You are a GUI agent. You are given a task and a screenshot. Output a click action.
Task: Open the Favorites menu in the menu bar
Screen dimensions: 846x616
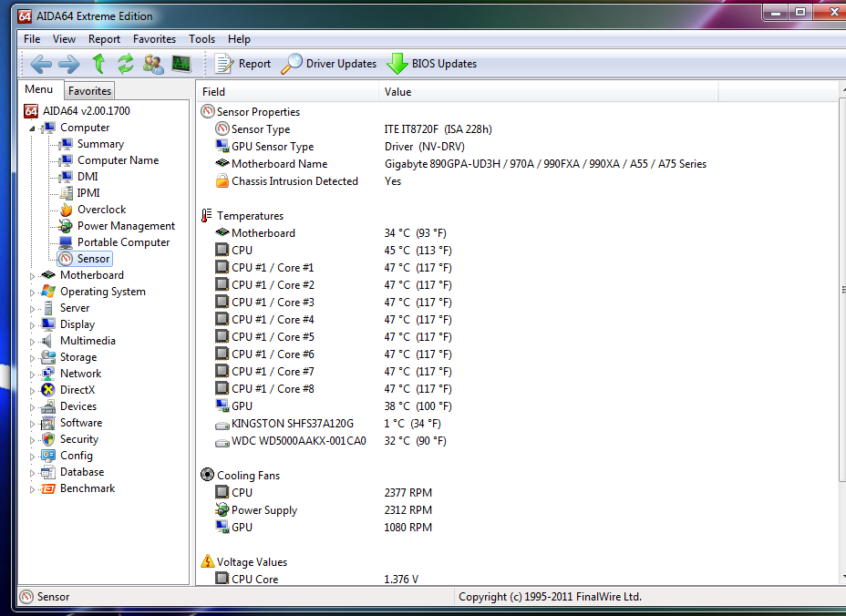click(x=154, y=39)
